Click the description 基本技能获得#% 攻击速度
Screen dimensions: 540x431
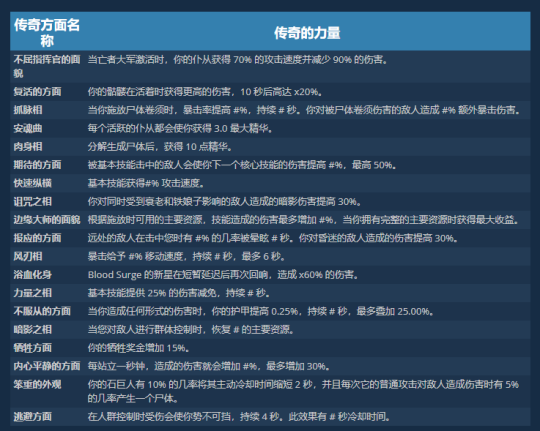[146, 183]
